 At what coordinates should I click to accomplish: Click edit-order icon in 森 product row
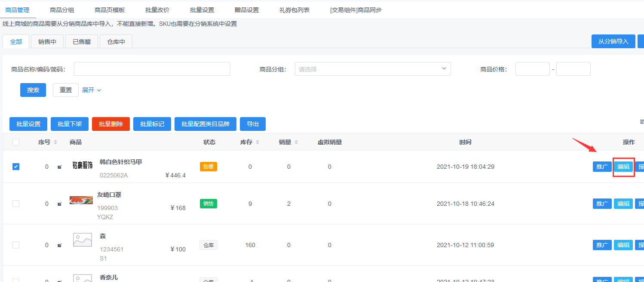[60, 245]
